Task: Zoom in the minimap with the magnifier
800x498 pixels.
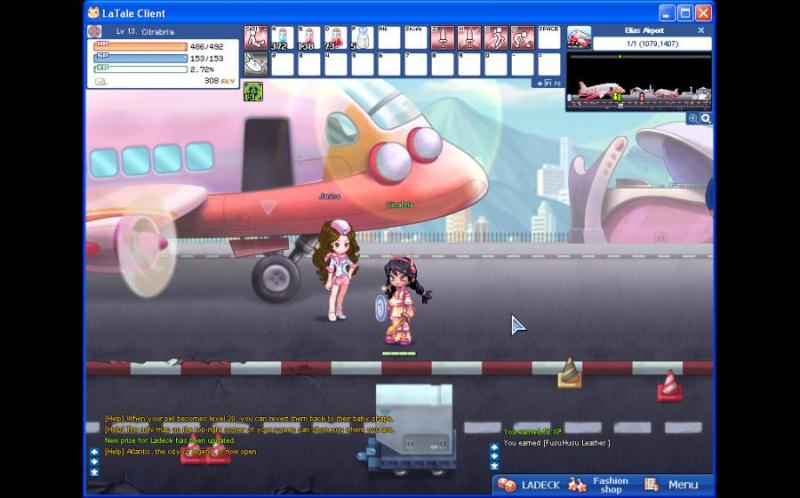Action: [706, 118]
